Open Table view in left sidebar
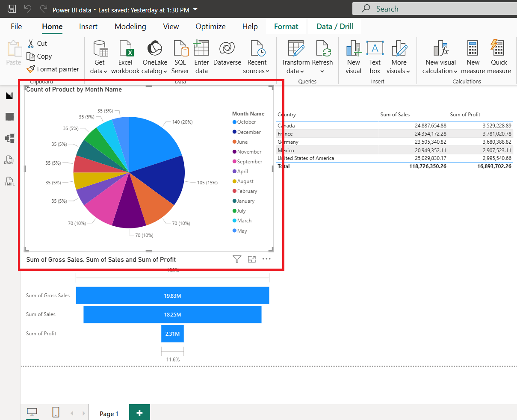The image size is (517, 420). [9, 117]
